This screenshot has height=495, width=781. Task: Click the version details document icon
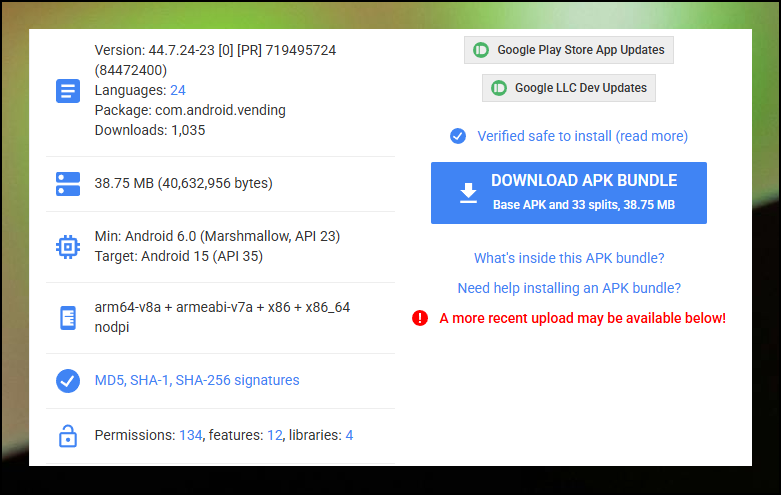tap(68, 91)
